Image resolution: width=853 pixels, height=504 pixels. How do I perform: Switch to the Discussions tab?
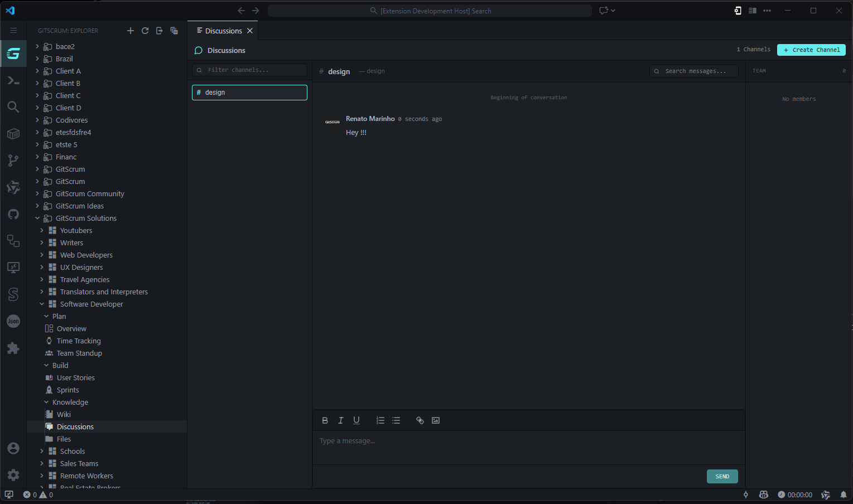223,31
